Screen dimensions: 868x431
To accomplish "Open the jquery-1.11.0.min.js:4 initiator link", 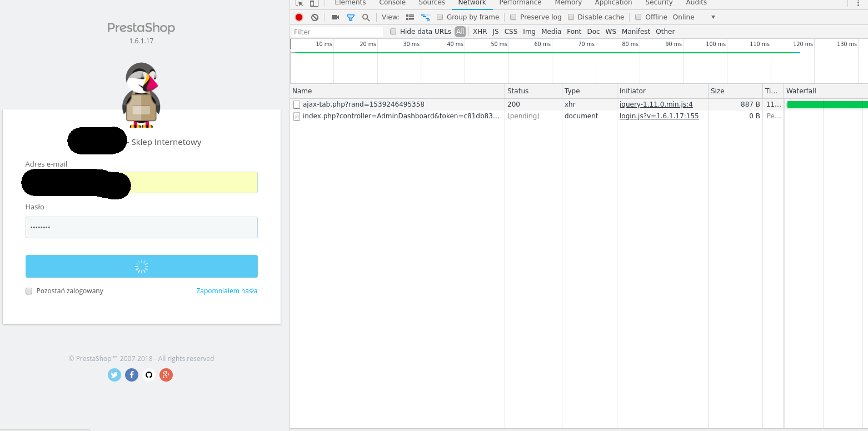I will [656, 104].
